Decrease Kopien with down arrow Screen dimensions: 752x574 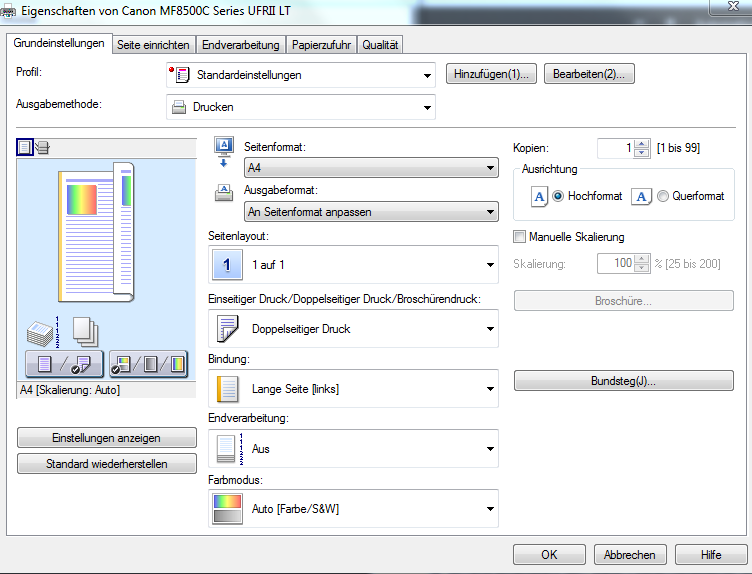tap(642, 153)
